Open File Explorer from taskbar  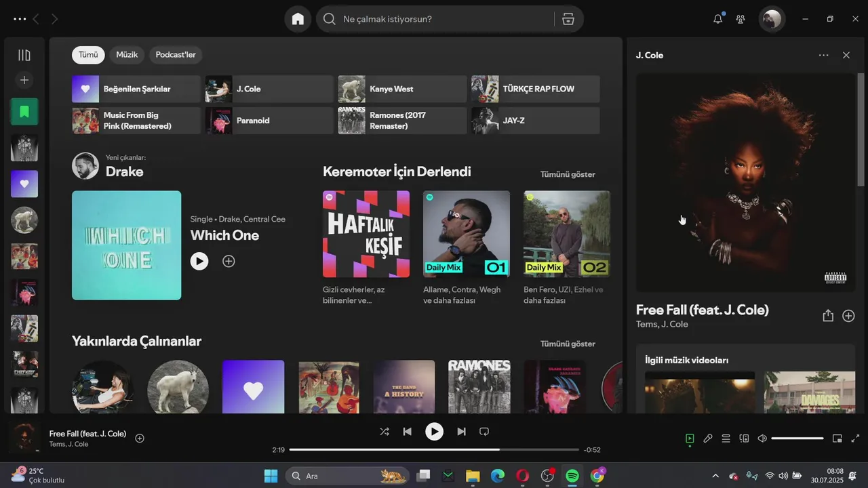[x=473, y=476]
